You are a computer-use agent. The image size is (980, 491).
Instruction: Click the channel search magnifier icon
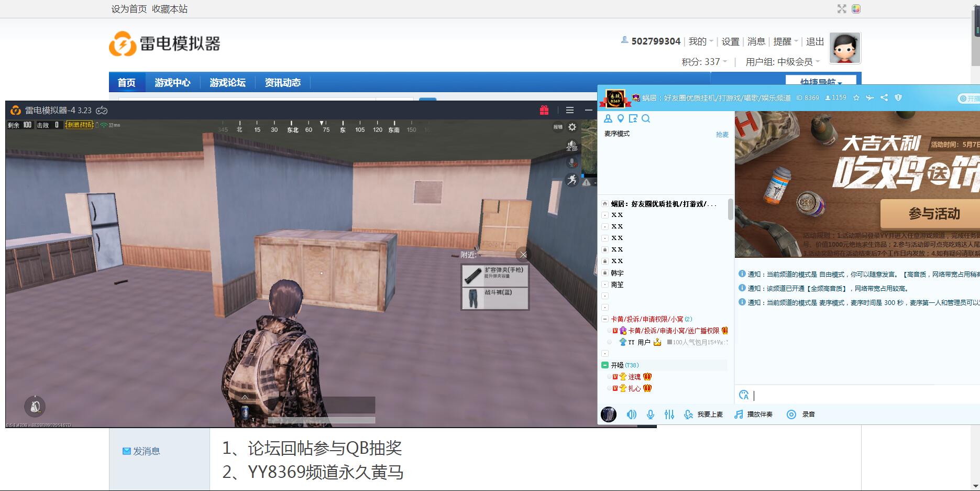(646, 119)
